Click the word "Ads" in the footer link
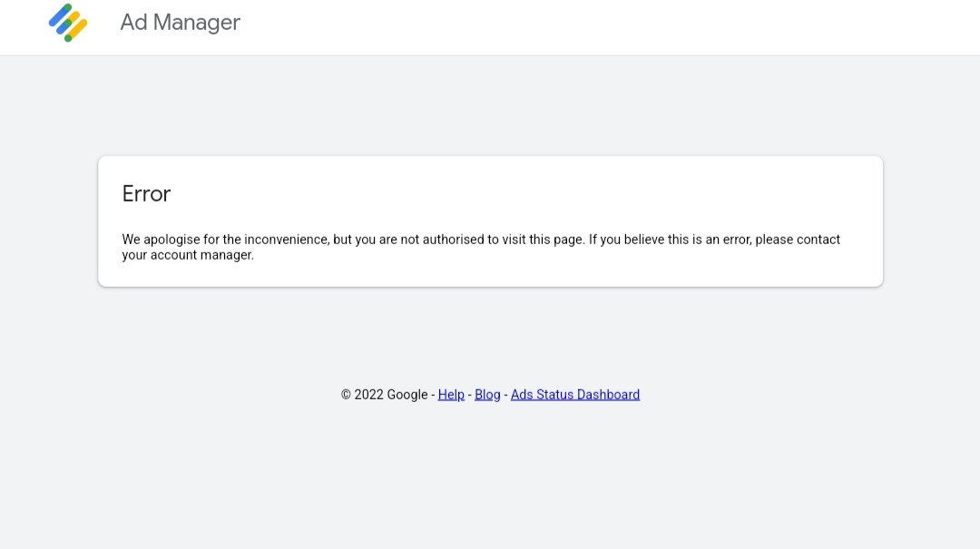 coord(522,395)
